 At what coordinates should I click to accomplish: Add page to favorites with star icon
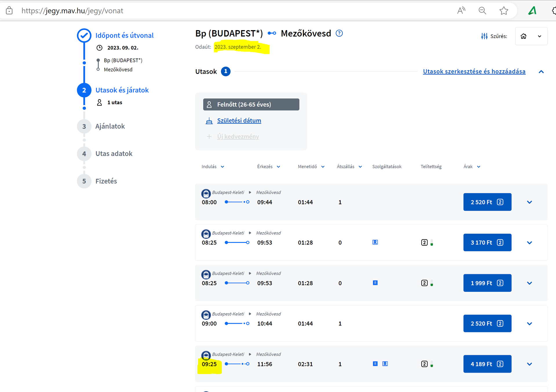[x=504, y=11]
